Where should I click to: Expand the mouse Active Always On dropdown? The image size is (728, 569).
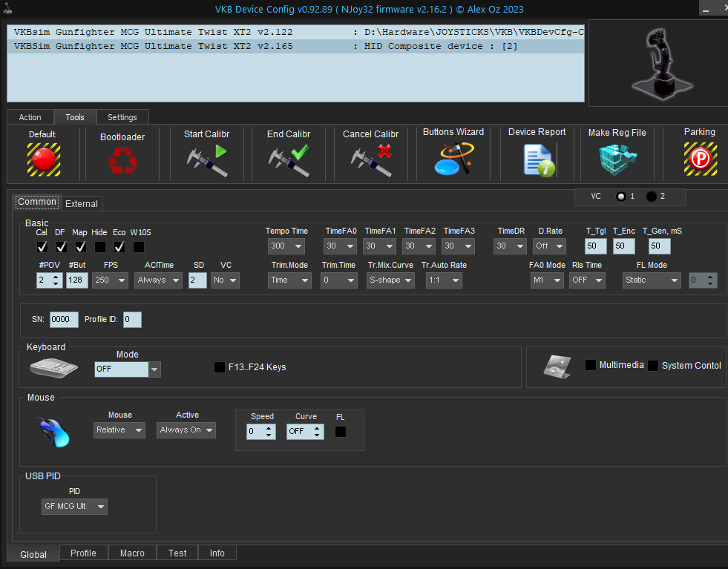(186, 430)
